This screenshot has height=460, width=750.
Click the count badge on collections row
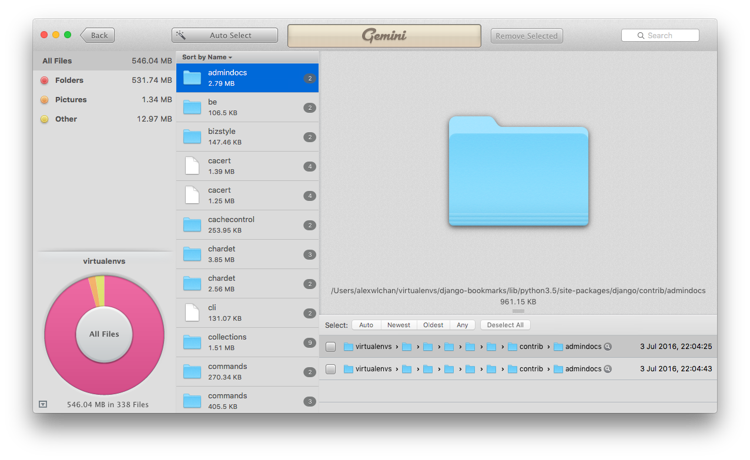pyautogui.click(x=309, y=343)
